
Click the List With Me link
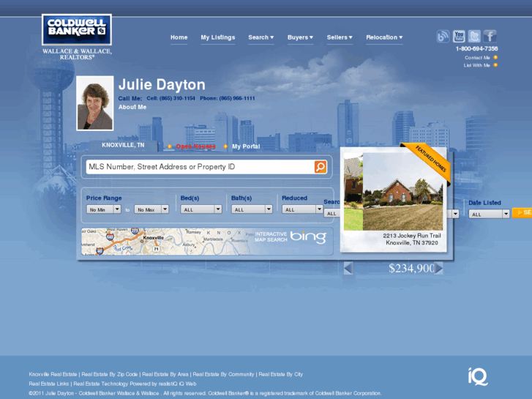[x=476, y=65]
